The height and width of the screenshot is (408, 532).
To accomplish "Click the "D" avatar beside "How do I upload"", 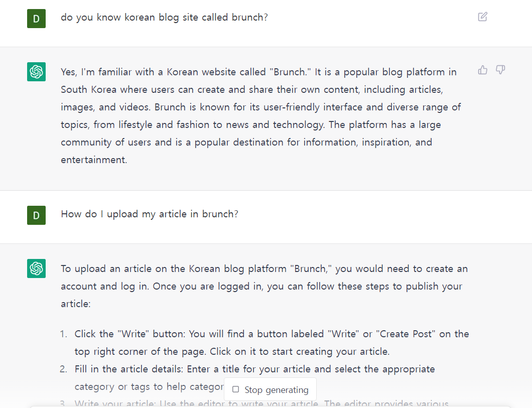I will pos(36,215).
